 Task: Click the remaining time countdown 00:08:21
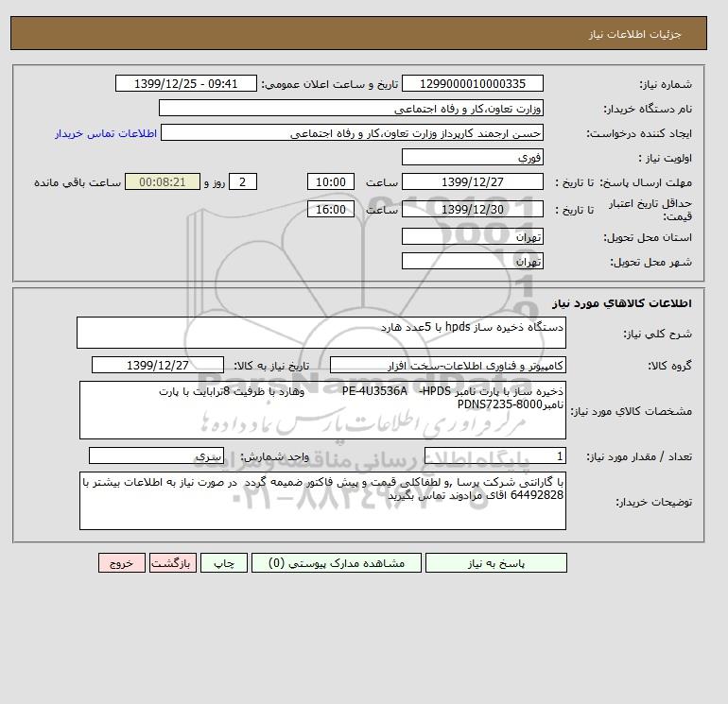(x=163, y=182)
